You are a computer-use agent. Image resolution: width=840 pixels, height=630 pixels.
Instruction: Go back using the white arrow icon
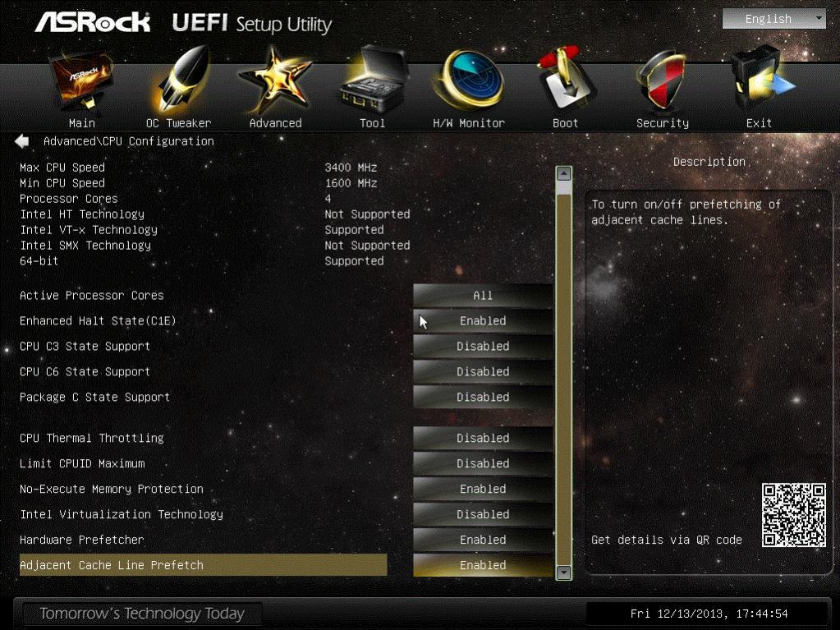click(22, 141)
